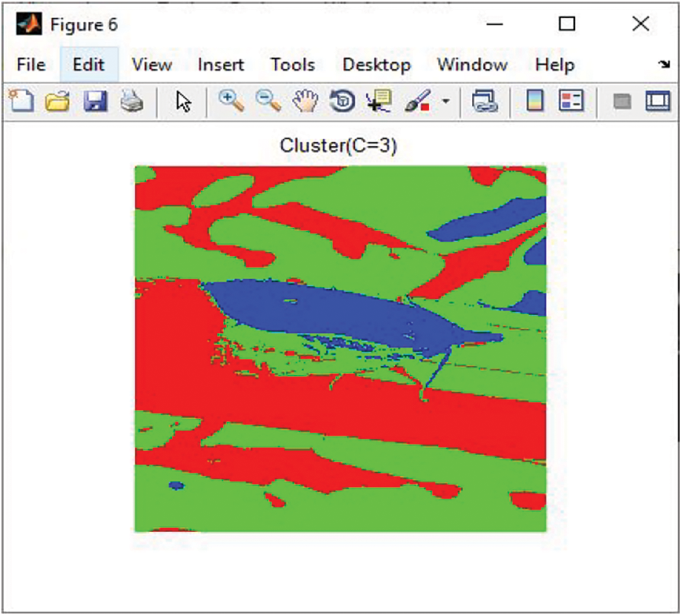The height and width of the screenshot is (616, 682).
Task: Open a new blank figure
Action: pos(23,100)
